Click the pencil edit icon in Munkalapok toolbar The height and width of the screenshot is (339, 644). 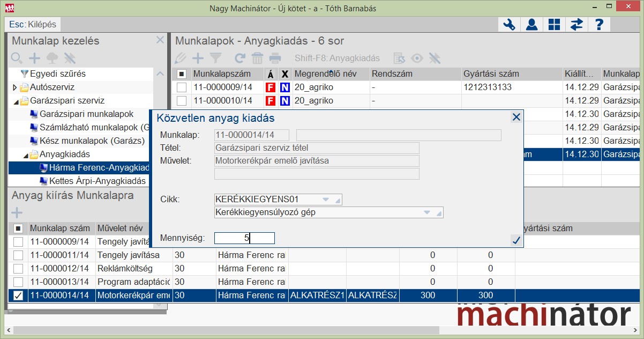click(x=181, y=58)
